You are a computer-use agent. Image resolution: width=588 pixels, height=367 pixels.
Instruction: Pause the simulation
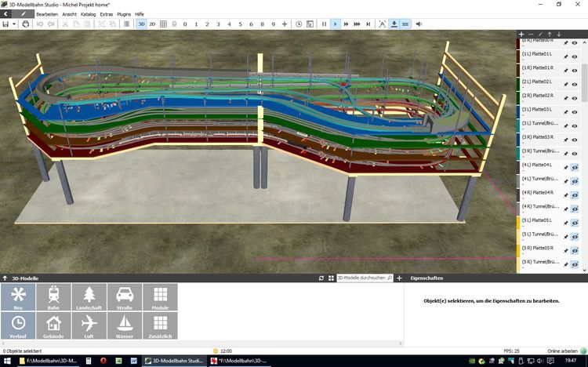point(325,24)
